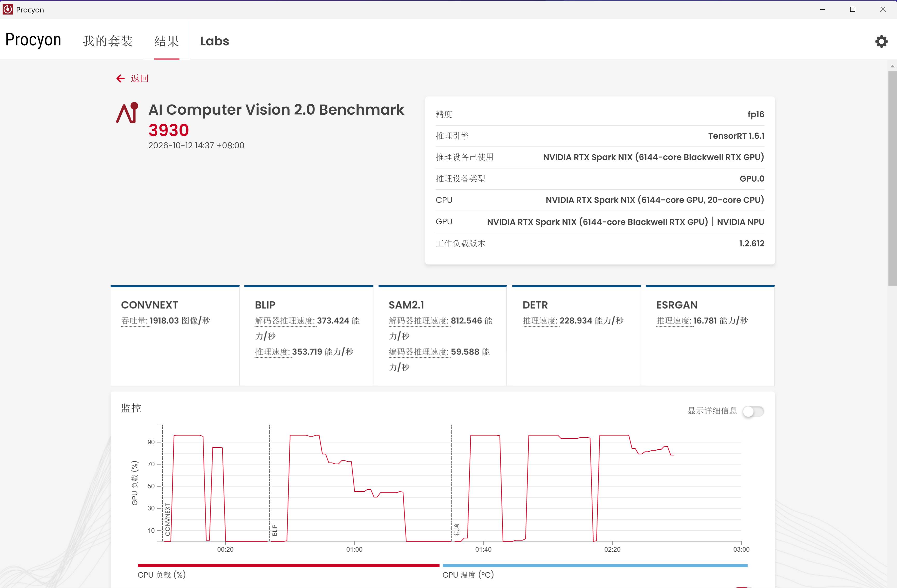Open the settings gear icon
This screenshot has width=897, height=588.
881,41
